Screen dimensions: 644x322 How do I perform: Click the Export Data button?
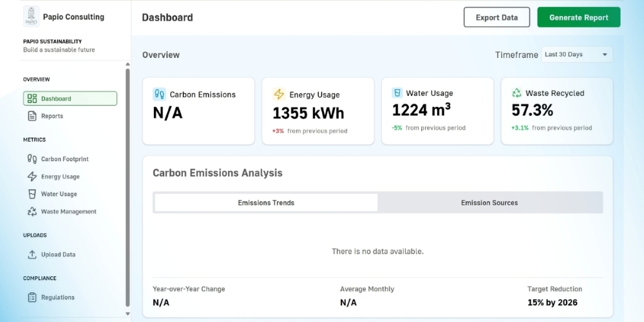[x=497, y=17]
